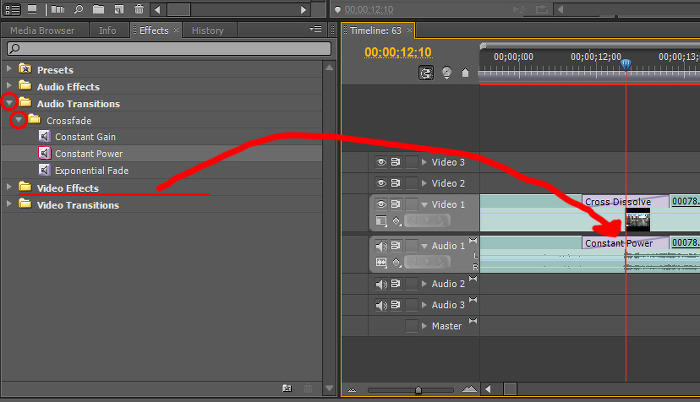The height and width of the screenshot is (402, 700).
Task: Click the Presets folder icon
Action: pos(25,69)
